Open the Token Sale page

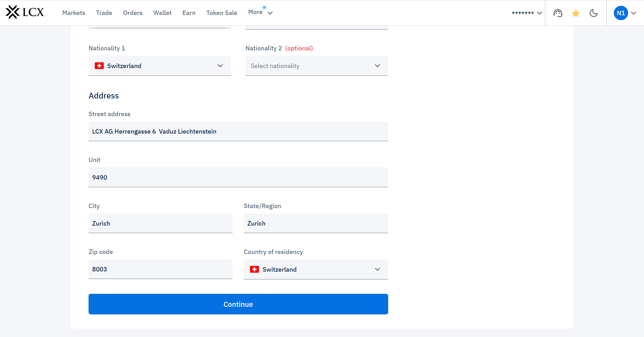[x=222, y=13]
